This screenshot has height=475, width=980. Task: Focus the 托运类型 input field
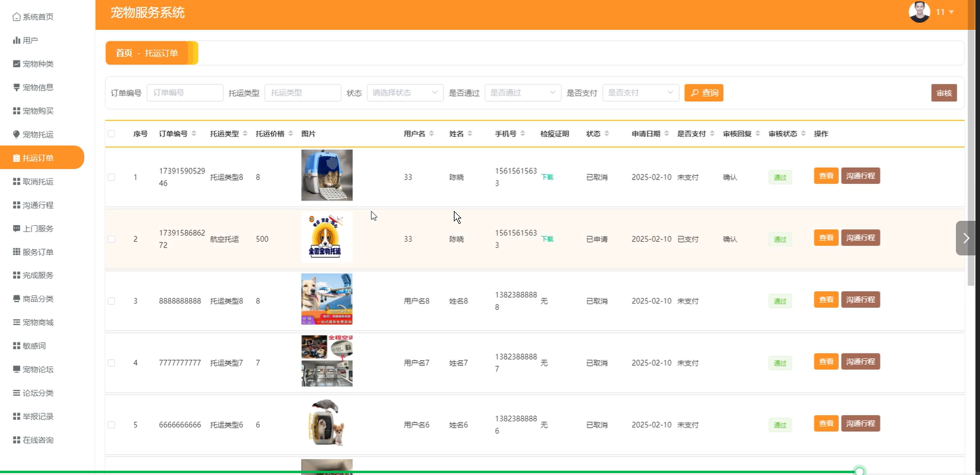(x=303, y=93)
